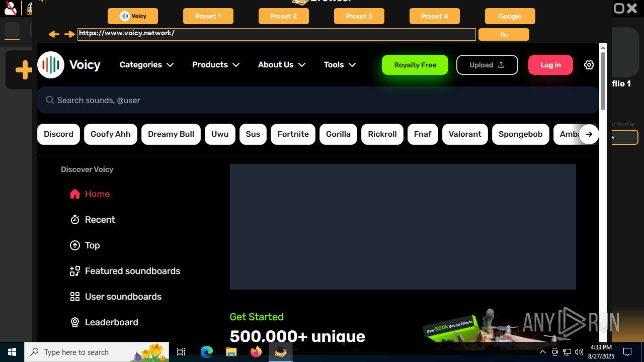
Task: Expand the About Us dropdown
Action: click(x=282, y=65)
